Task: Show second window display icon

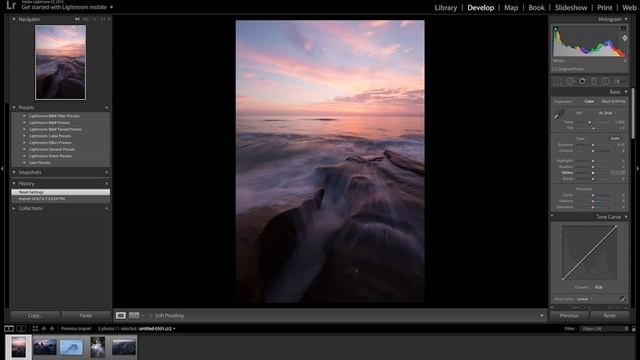Action: 21,329
